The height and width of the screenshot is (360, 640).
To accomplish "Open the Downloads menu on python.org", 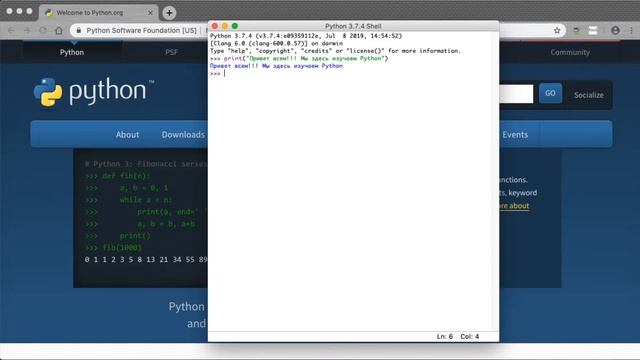I will click(183, 134).
